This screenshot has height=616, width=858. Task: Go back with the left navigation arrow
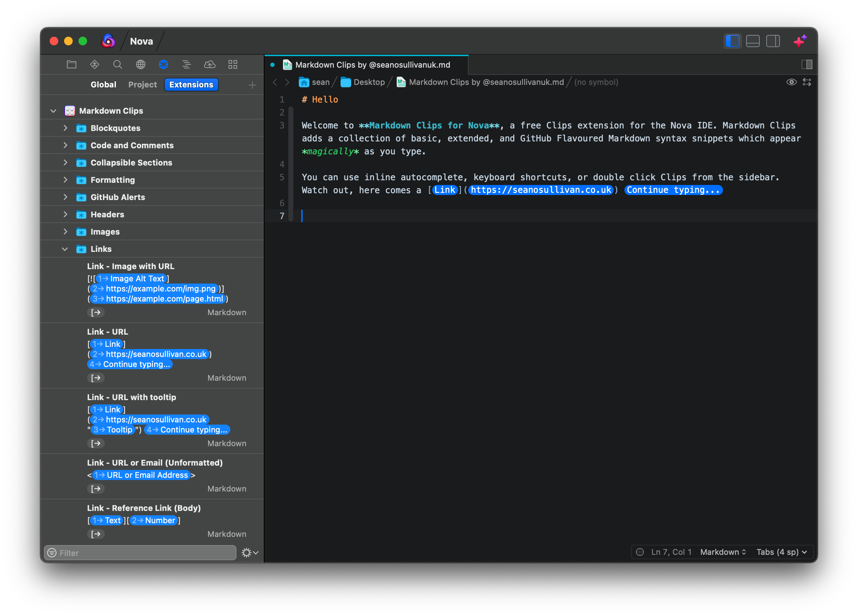[275, 82]
